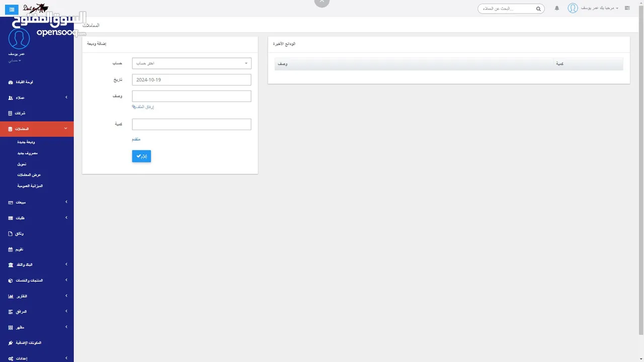Click the sales card icon (مبيعات)
The height and width of the screenshot is (362, 644).
click(11, 202)
